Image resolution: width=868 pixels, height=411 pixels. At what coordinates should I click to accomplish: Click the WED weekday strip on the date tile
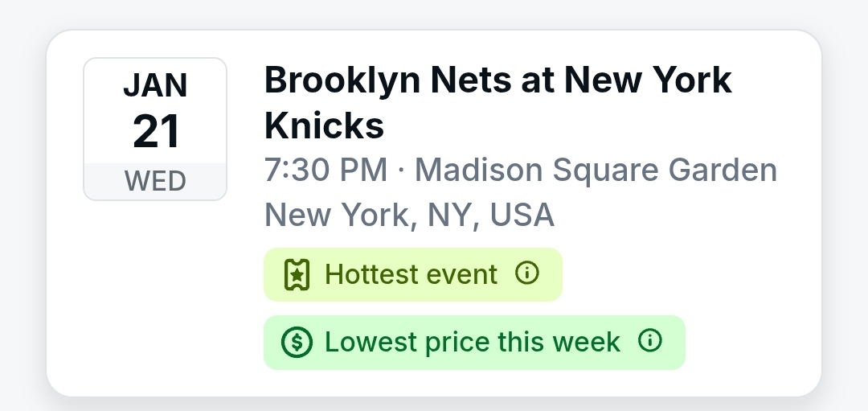click(x=155, y=182)
